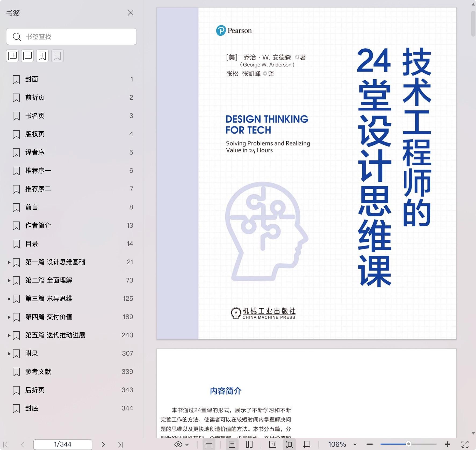
Task: Expand the 附录 bookmark section
Action: point(9,353)
